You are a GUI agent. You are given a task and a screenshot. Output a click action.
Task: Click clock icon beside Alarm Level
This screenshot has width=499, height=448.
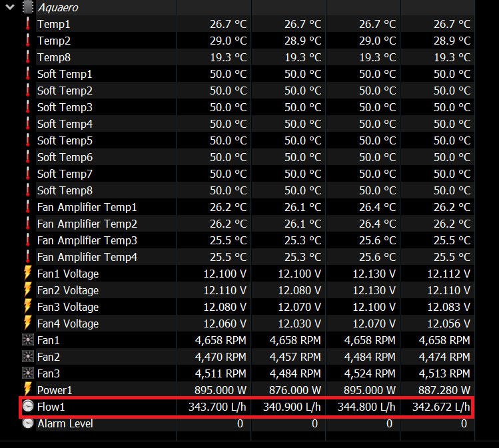[28, 423]
